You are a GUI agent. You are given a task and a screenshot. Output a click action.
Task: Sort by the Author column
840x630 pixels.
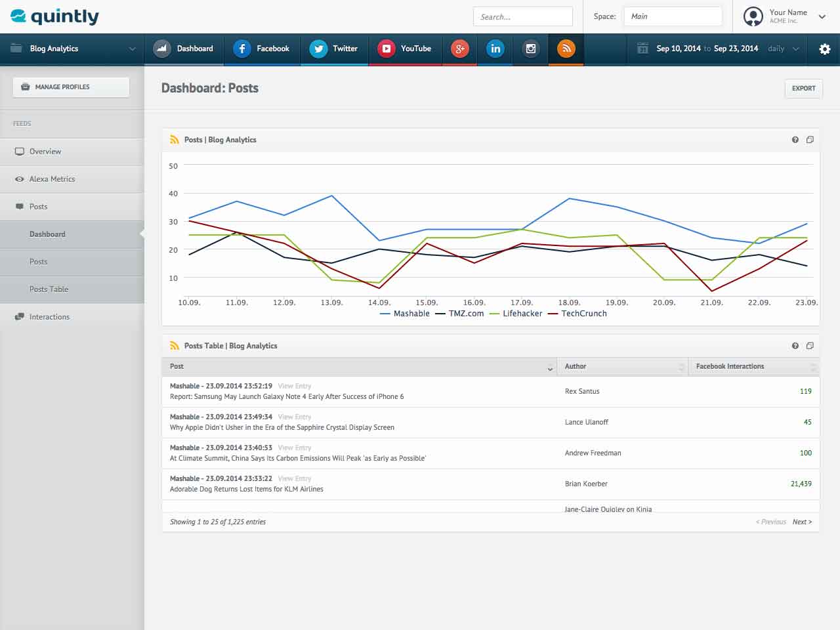pos(622,366)
